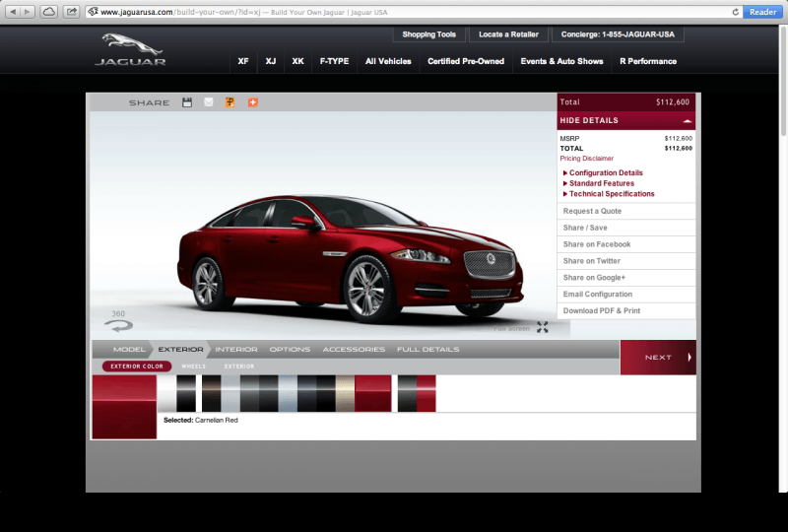The height and width of the screenshot is (532, 788).
Task: Select the Exterior tab
Action: [x=180, y=349]
